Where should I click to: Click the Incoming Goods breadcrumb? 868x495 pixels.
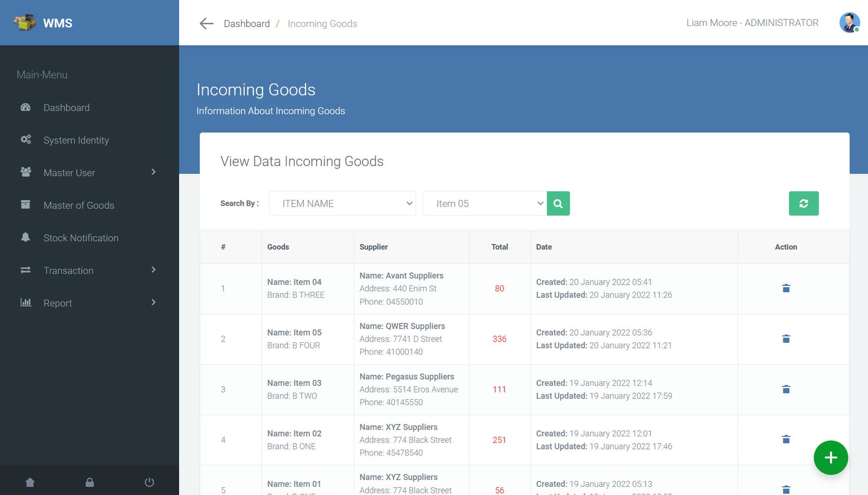point(322,23)
